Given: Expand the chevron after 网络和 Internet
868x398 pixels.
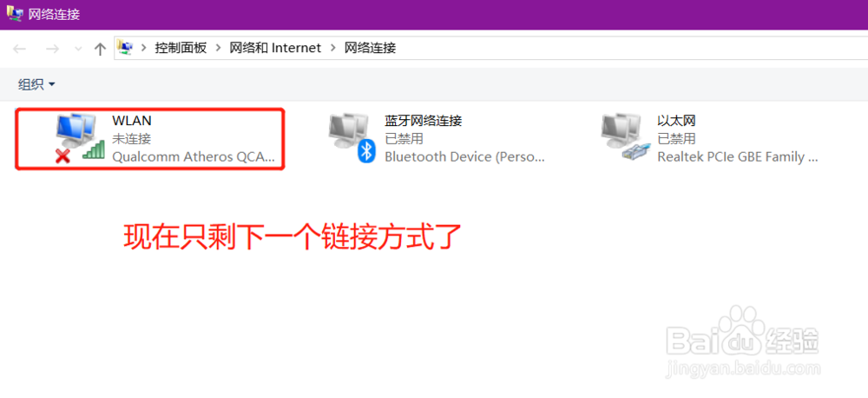Looking at the screenshot, I should (332, 48).
